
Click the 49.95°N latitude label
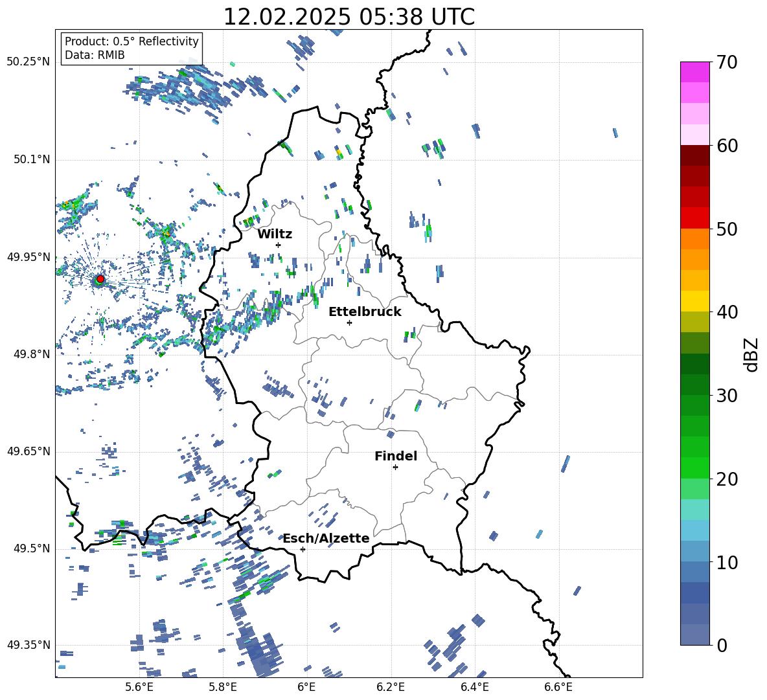pyautogui.click(x=29, y=256)
